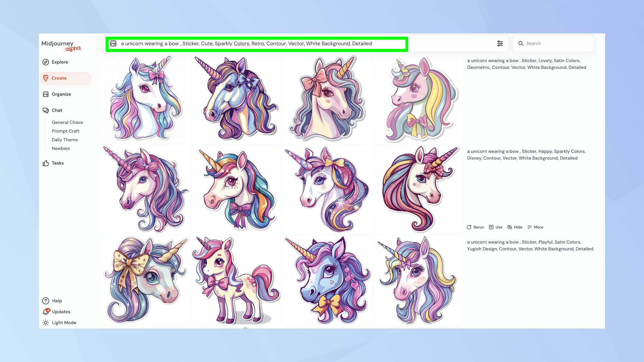Collapse the Chat rooms section

(x=57, y=110)
